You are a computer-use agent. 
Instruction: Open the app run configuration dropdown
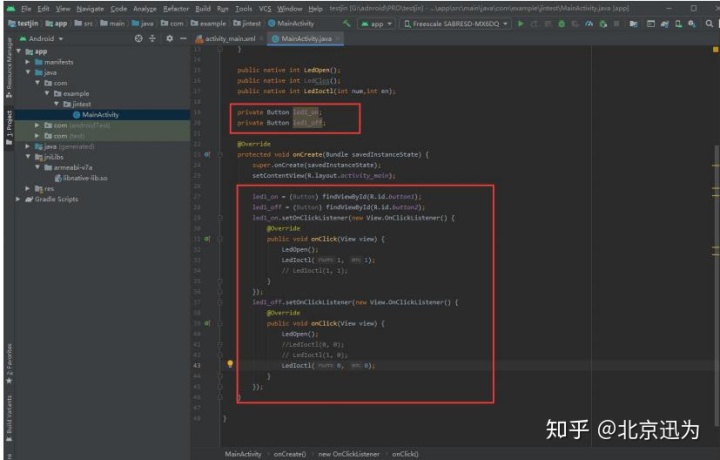click(377, 23)
